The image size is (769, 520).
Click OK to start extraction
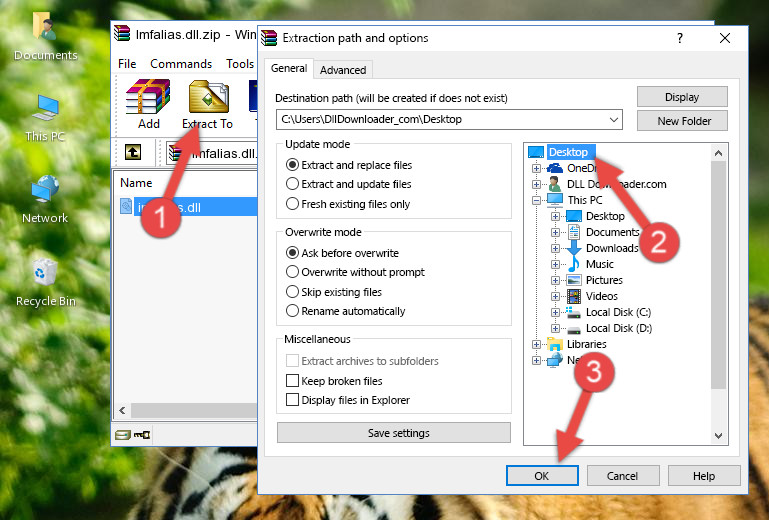coord(542,476)
